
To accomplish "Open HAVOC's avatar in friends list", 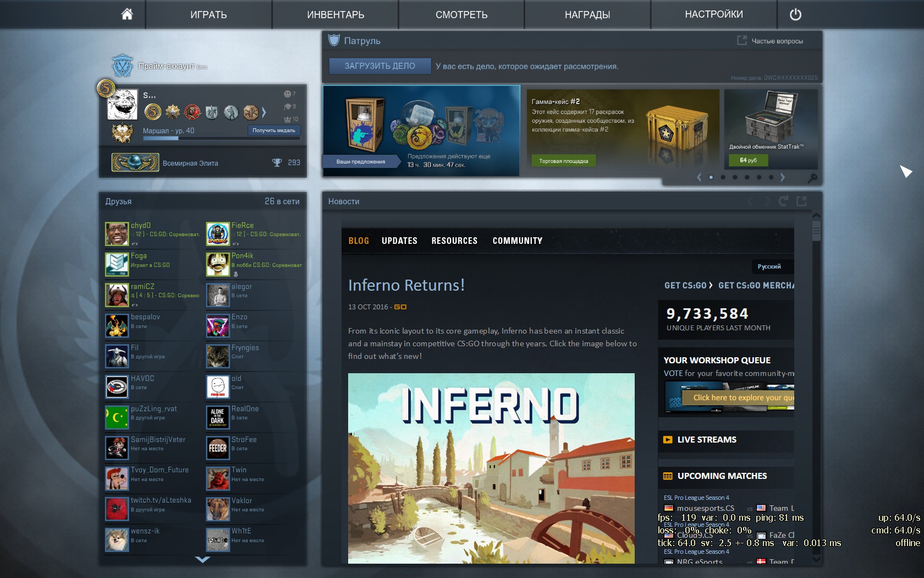I will [x=117, y=387].
